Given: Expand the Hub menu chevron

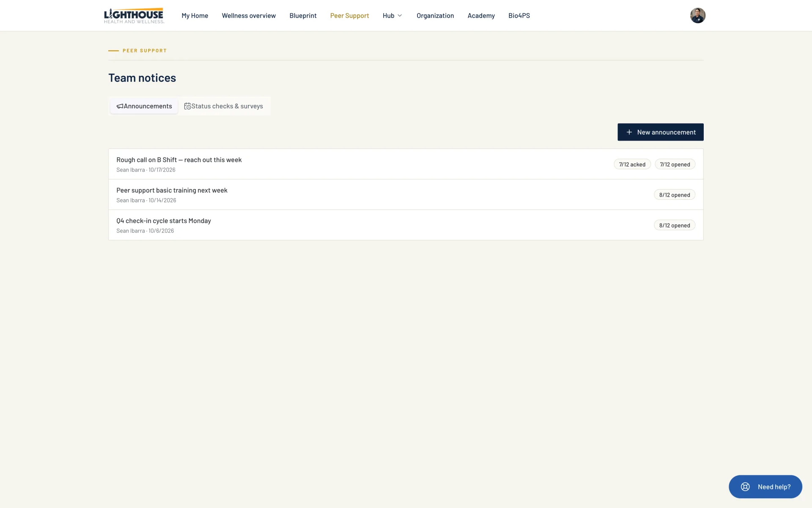Looking at the screenshot, I should coord(400,16).
